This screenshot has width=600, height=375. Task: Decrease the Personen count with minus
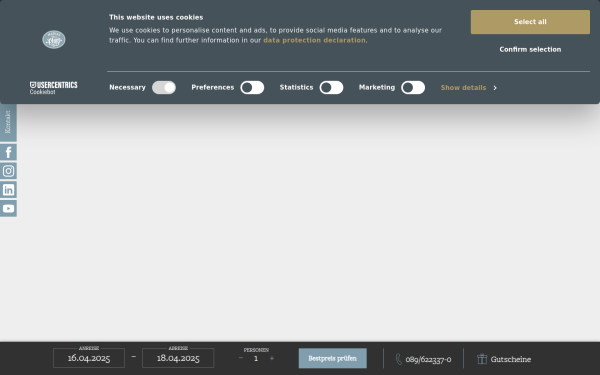[241, 358]
